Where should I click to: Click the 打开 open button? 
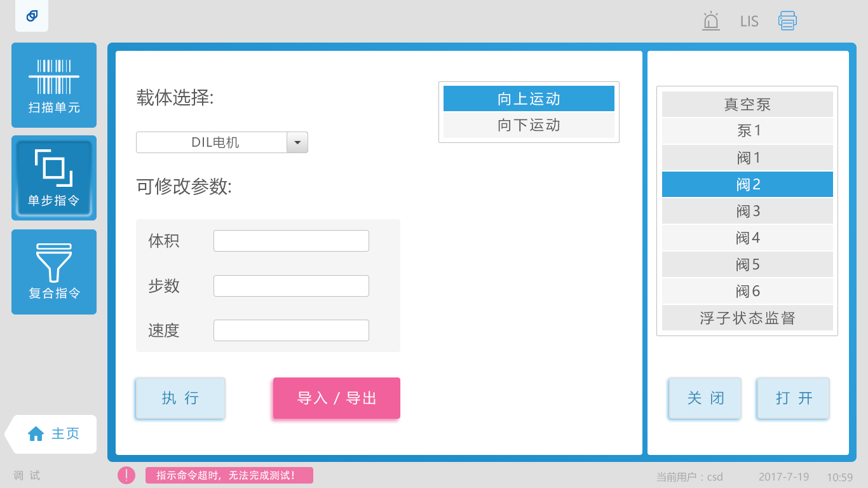793,398
